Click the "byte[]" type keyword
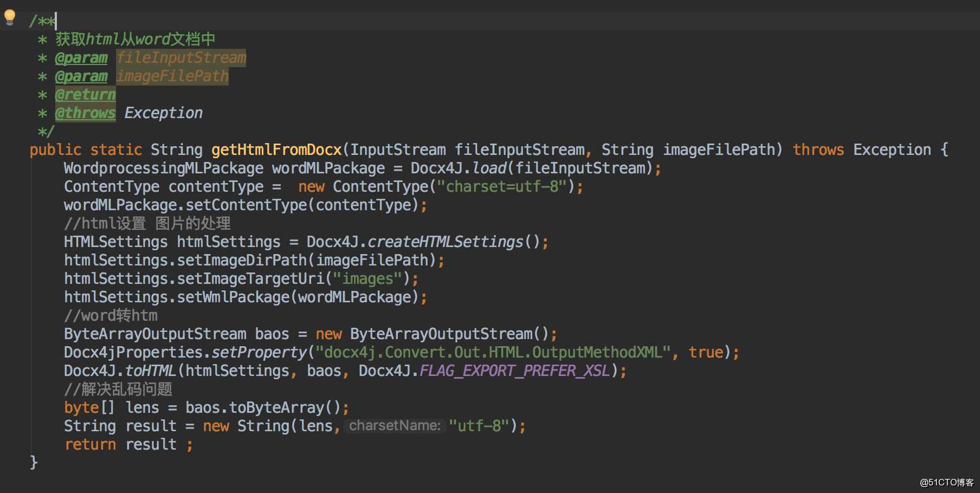Screen dimensions: 980x493 coord(90,407)
